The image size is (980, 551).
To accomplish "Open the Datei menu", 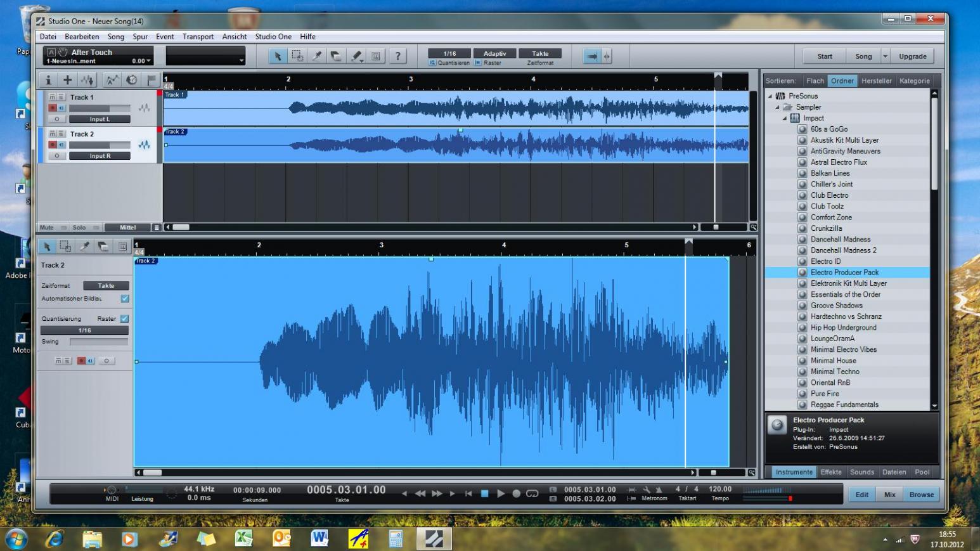I will pyautogui.click(x=48, y=37).
